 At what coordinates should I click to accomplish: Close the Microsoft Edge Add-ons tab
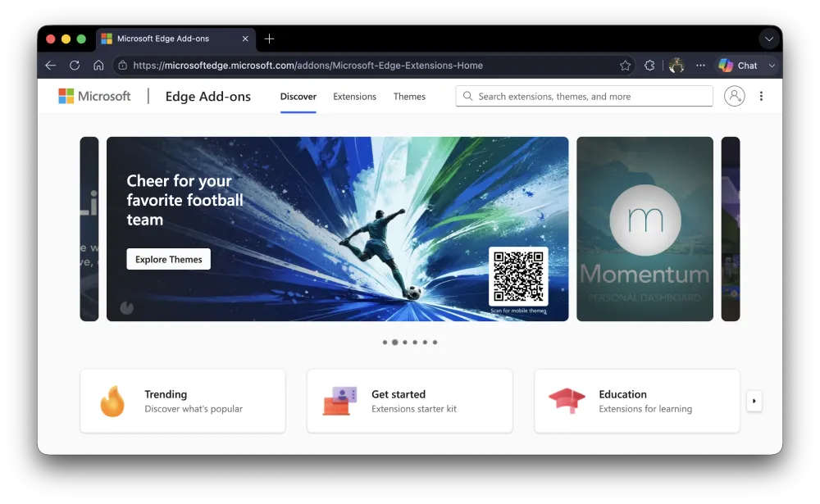point(245,39)
